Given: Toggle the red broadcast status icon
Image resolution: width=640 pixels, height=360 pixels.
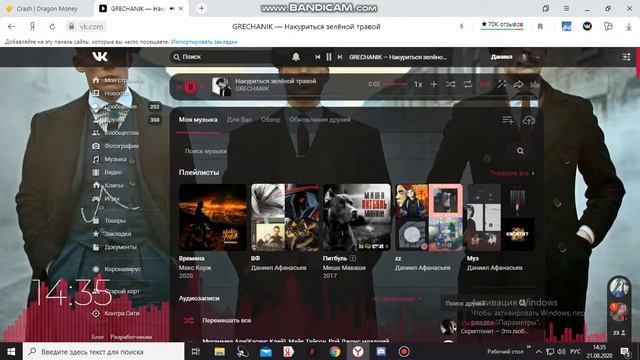Looking at the screenshot, I should [x=485, y=84].
